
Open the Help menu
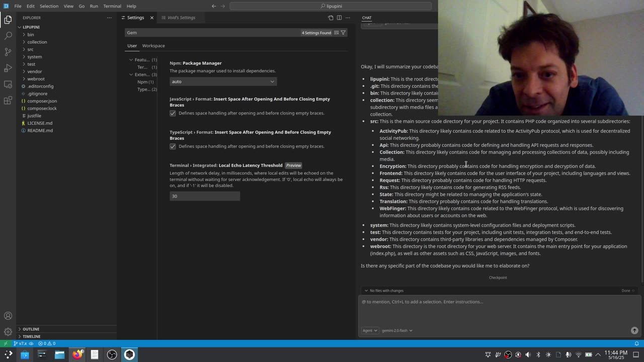[x=131, y=6]
